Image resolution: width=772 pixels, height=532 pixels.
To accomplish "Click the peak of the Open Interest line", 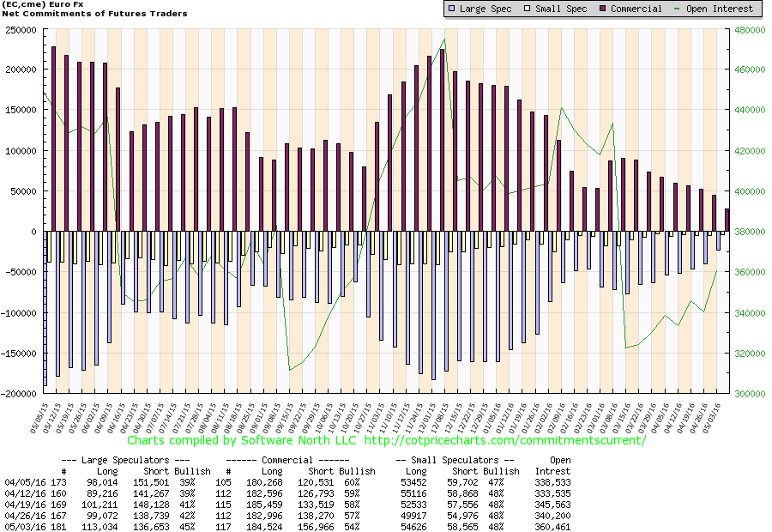I will click(x=443, y=39).
